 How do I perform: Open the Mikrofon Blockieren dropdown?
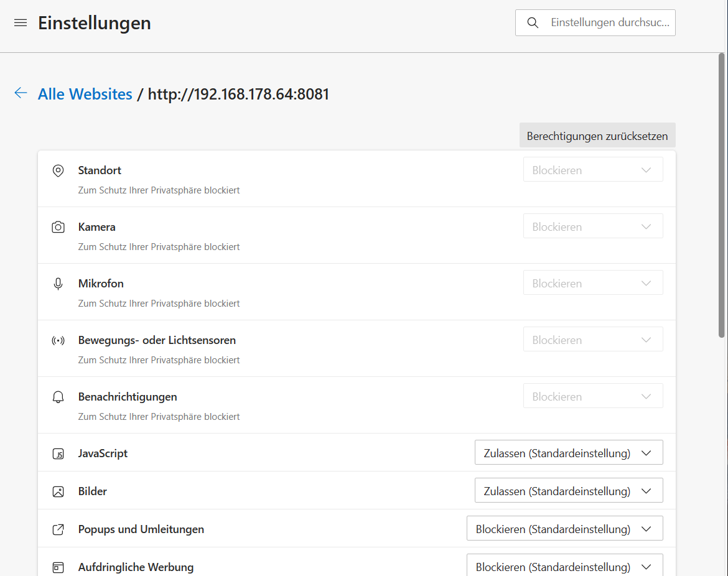coord(593,282)
